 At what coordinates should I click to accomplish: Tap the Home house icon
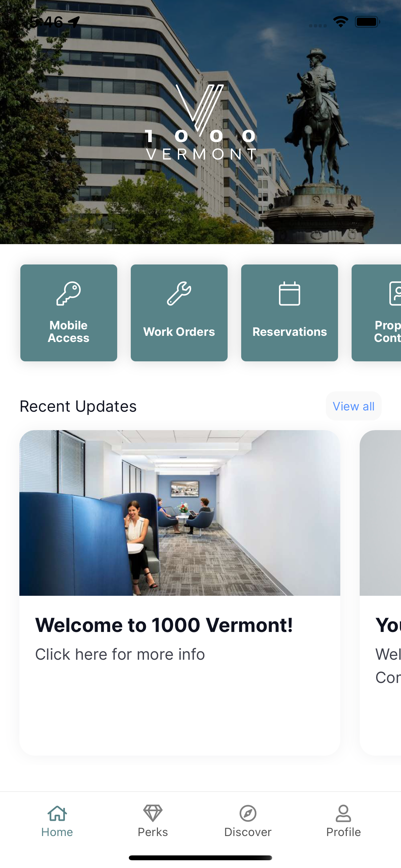[x=57, y=813]
